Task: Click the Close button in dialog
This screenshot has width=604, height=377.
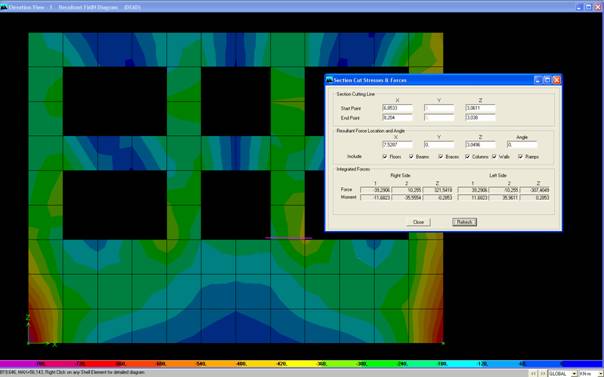Action: pyautogui.click(x=418, y=222)
